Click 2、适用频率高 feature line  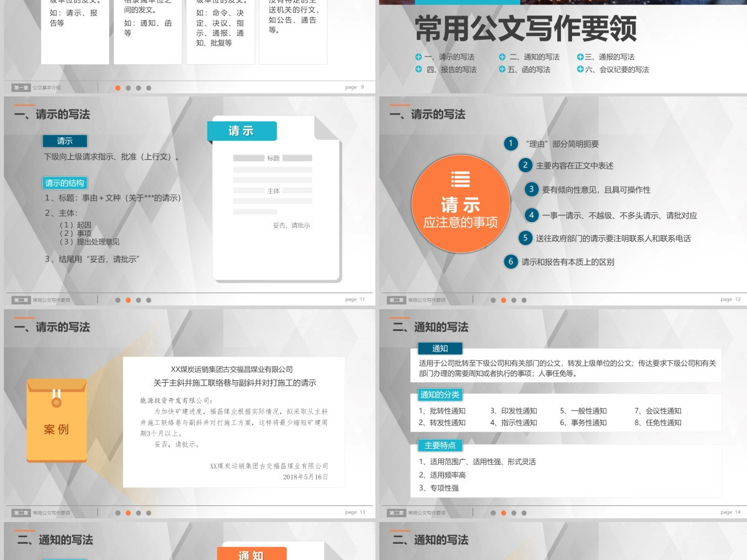point(442,475)
